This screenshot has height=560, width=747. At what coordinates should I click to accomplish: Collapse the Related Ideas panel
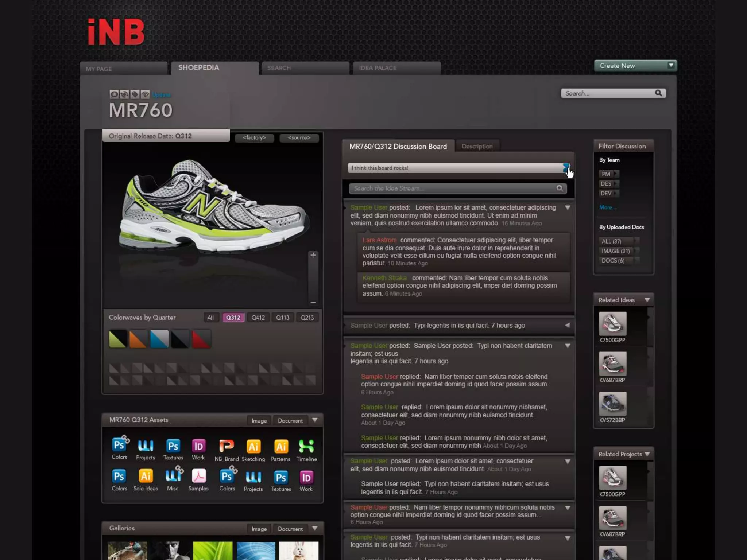[647, 300]
